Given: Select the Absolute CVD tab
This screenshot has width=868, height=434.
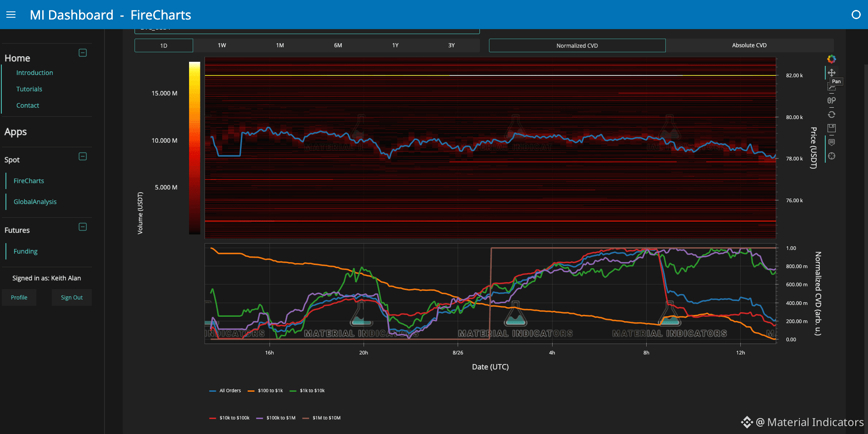Looking at the screenshot, I should [x=749, y=45].
